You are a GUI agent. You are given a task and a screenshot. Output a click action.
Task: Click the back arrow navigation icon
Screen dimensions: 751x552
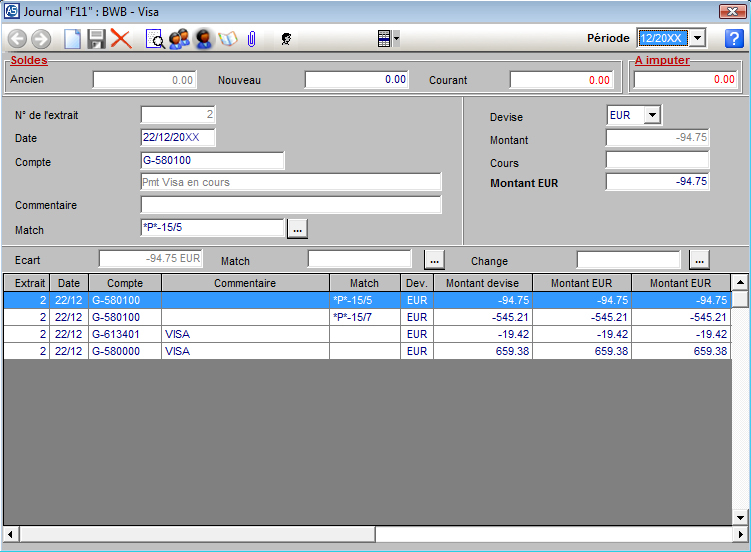[x=17, y=39]
